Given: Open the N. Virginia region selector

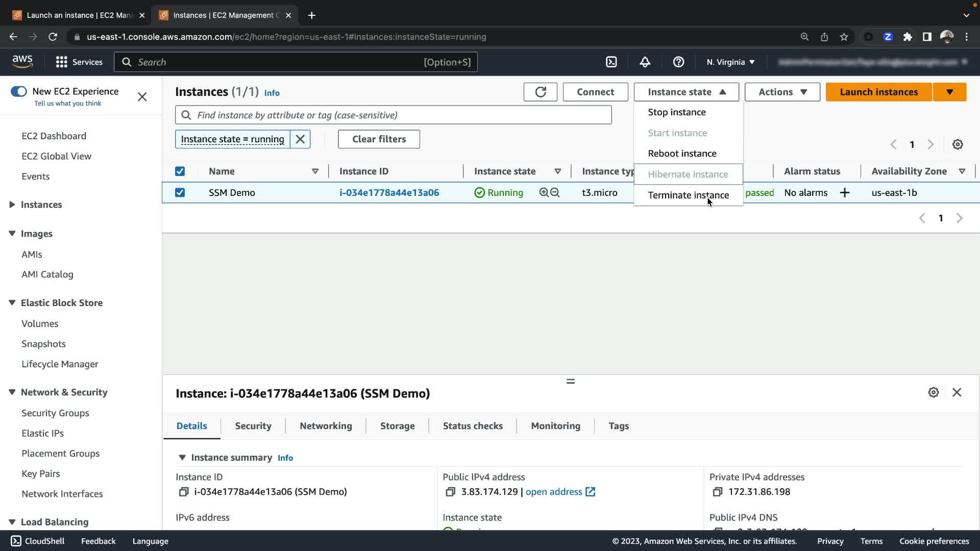Looking at the screenshot, I should pyautogui.click(x=730, y=62).
